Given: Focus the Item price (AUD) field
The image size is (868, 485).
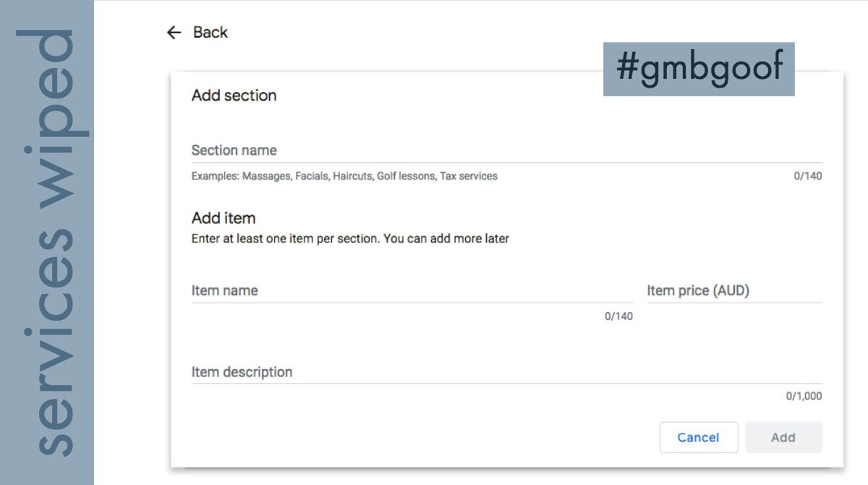Looking at the screenshot, I should tap(734, 291).
